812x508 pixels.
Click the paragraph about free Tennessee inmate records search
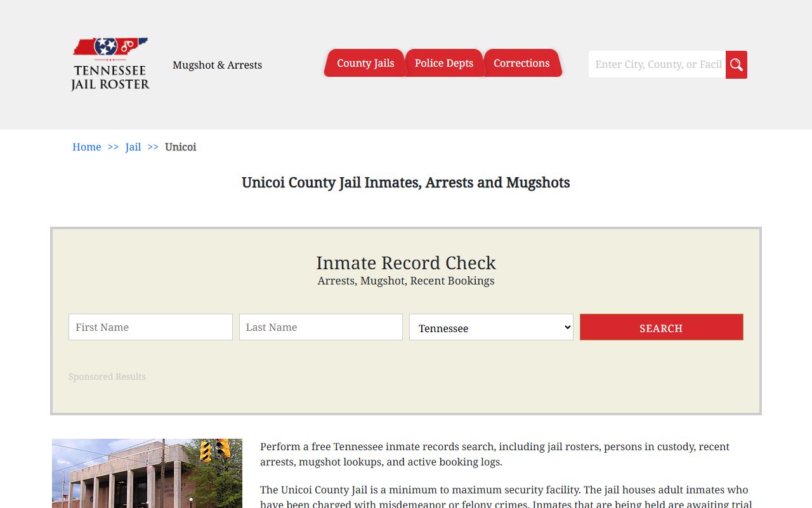coord(495,454)
